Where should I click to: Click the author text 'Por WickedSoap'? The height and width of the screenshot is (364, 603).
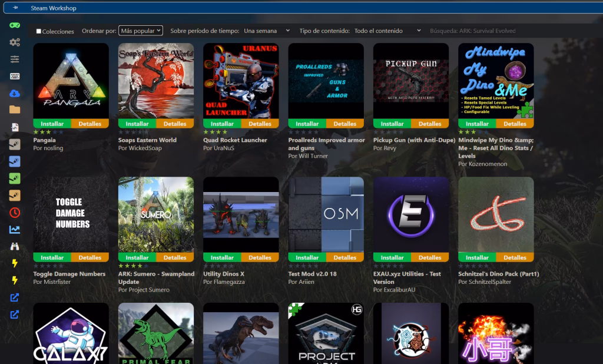140,148
